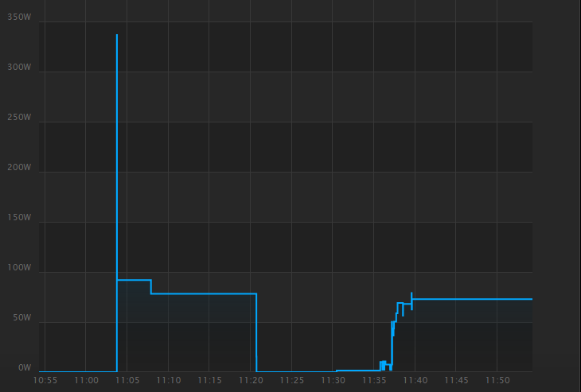Select the 300W y-axis label
The image size is (581, 392).
pyautogui.click(x=18, y=68)
